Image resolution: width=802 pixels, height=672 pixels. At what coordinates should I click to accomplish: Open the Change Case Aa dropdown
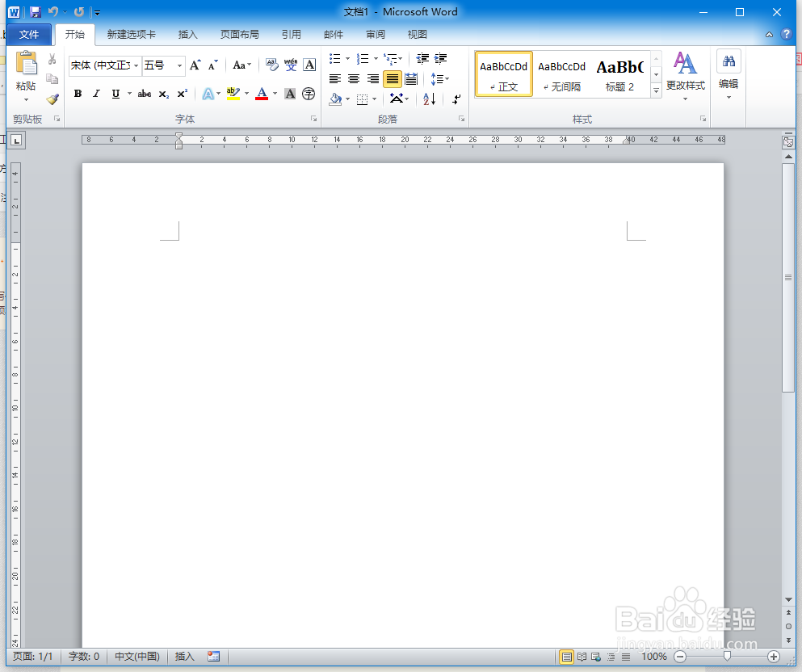tap(242, 65)
